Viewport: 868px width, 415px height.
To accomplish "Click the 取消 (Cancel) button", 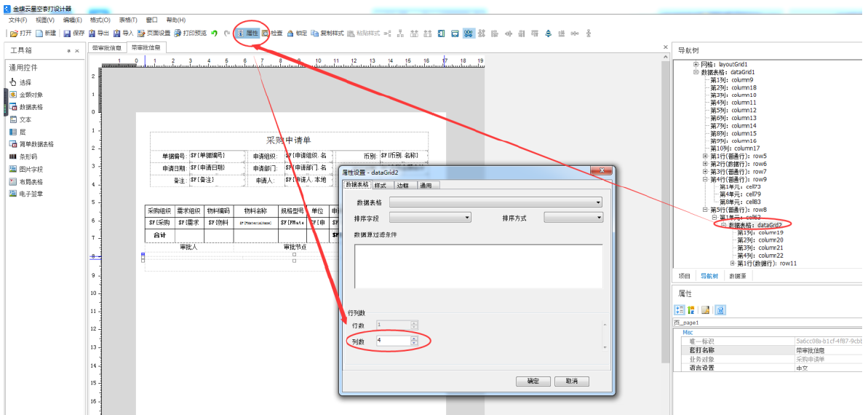I will click(x=571, y=382).
